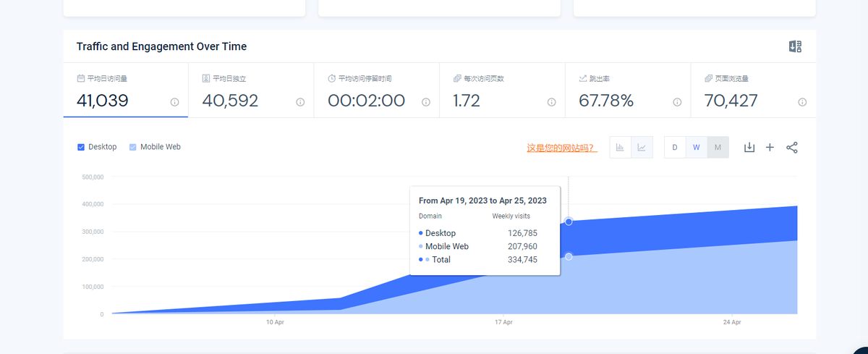Select monthly (M) granularity
Viewport: 868px width, 354px height.
click(x=718, y=147)
